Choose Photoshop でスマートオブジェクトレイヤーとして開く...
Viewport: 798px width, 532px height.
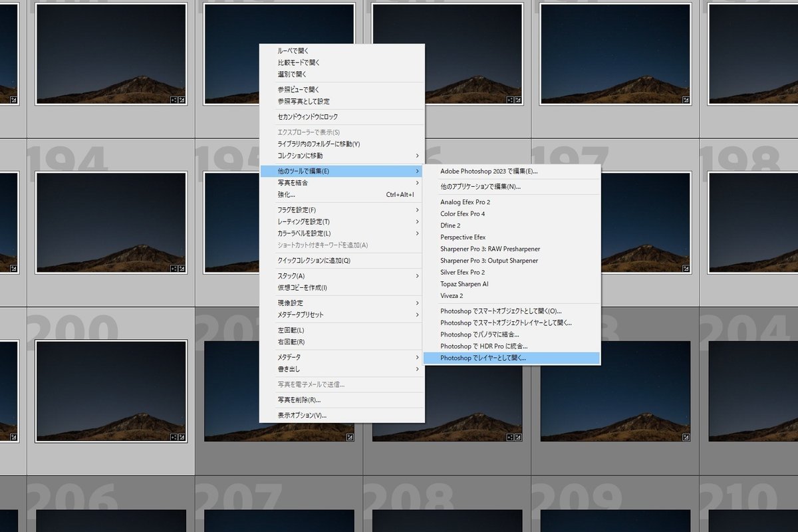(511, 323)
